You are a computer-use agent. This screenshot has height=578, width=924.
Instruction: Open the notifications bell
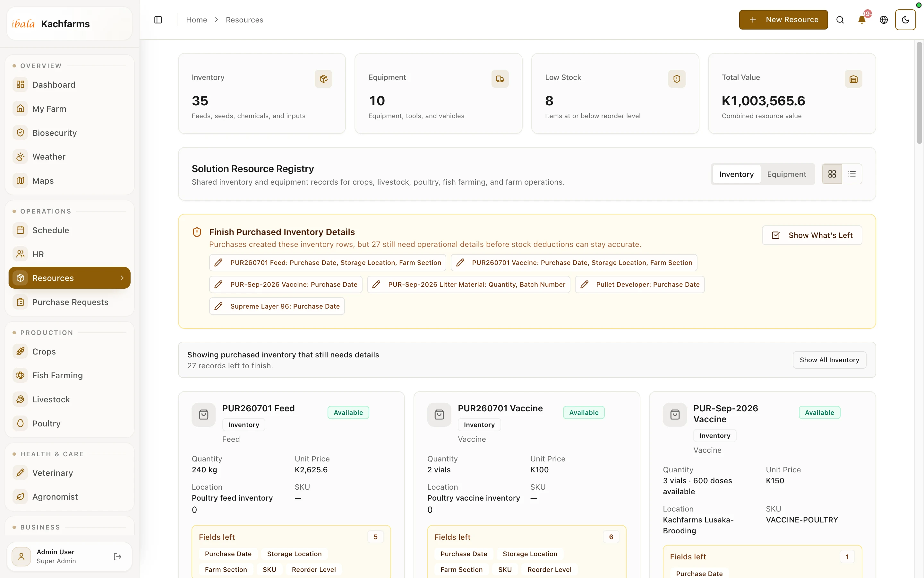[862, 20]
